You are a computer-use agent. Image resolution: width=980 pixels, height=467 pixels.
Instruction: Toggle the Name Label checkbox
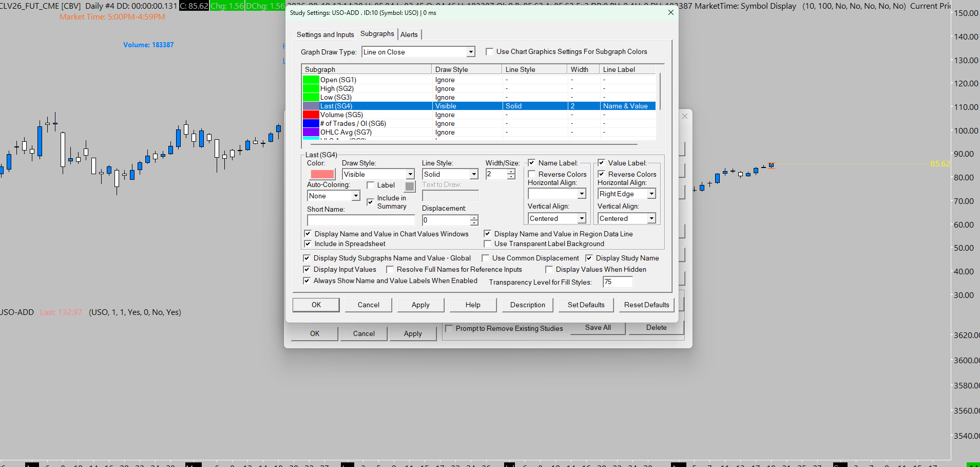532,163
